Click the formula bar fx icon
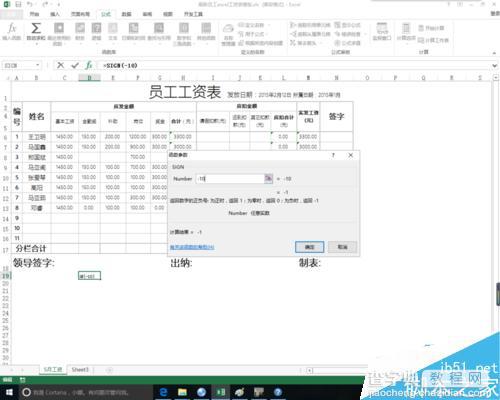Viewport: 500px width, 400px height. click(89, 65)
